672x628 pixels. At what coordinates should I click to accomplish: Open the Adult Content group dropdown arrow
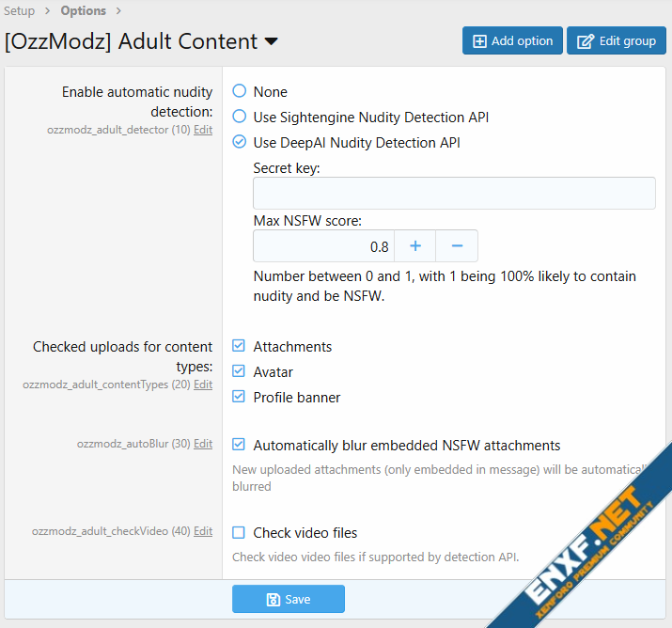click(x=272, y=42)
